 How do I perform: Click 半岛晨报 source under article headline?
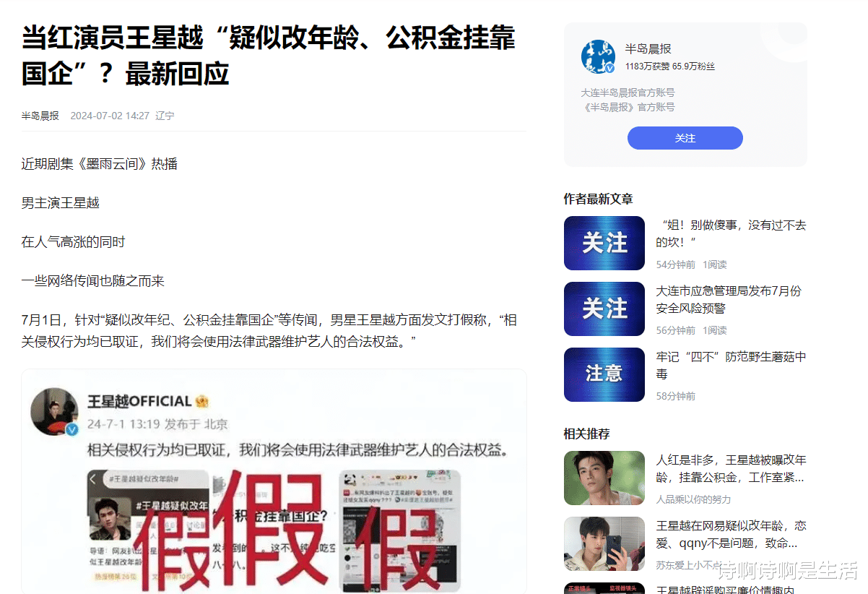(40, 116)
